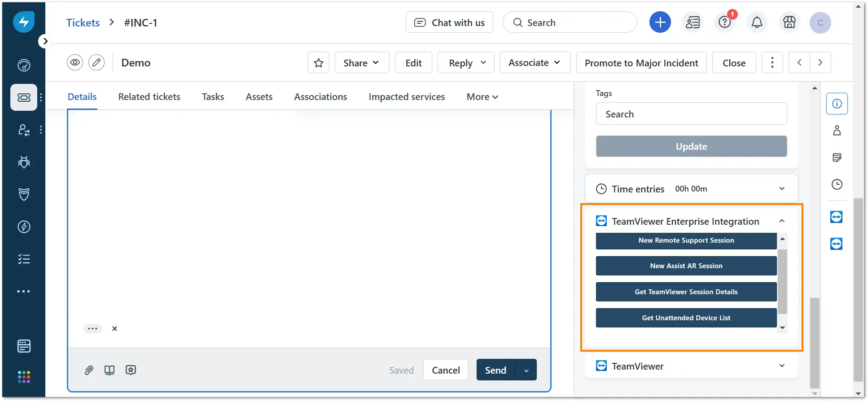Select the Details tab
The image size is (868, 401).
(x=82, y=97)
